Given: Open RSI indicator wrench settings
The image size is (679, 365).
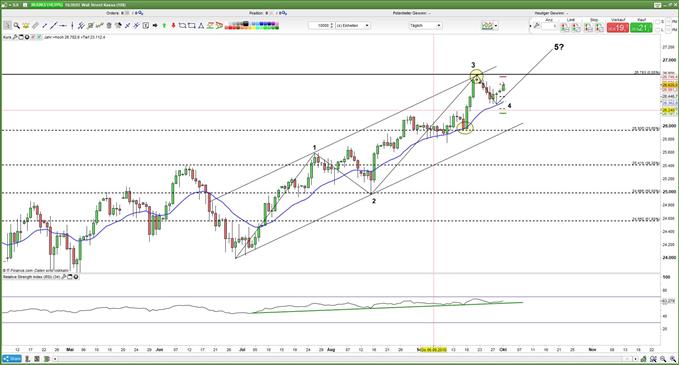Looking at the screenshot, I should tap(64, 276).
